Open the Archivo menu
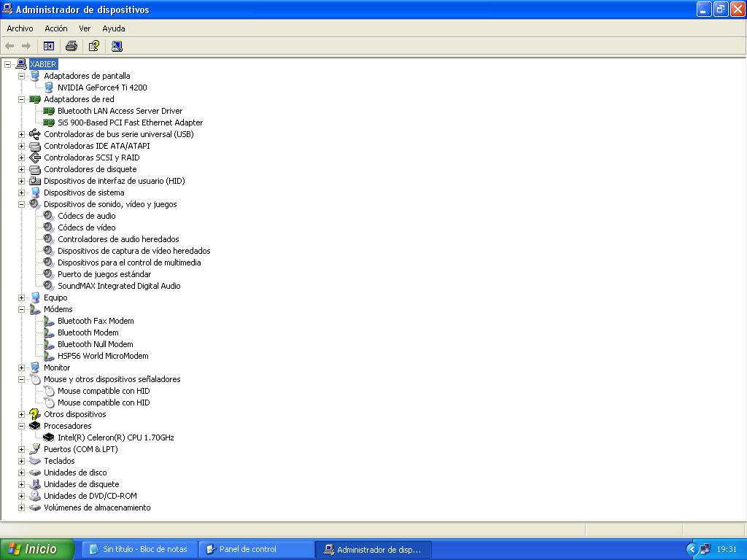747x560 pixels. (20, 28)
